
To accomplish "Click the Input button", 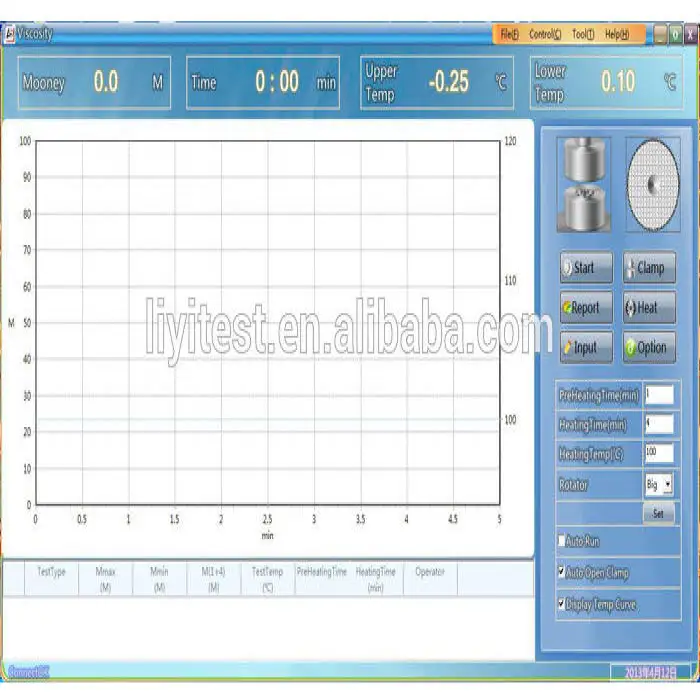I will 586,348.
